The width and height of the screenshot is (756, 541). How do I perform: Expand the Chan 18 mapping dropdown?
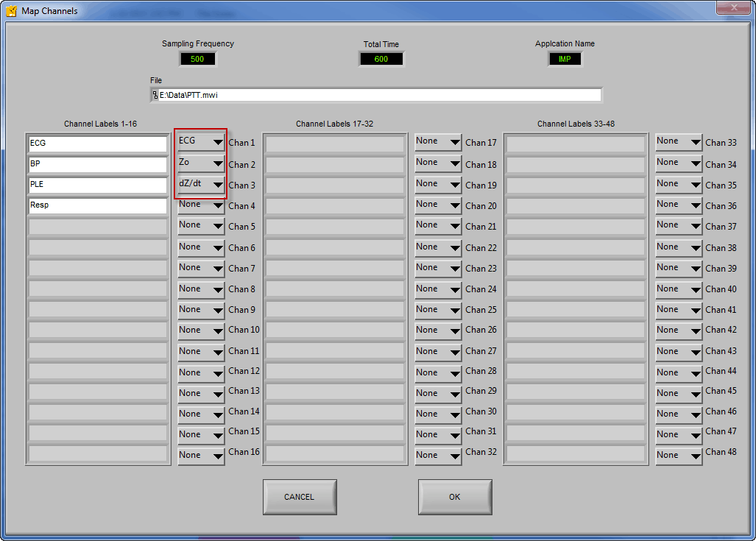click(438, 163)
